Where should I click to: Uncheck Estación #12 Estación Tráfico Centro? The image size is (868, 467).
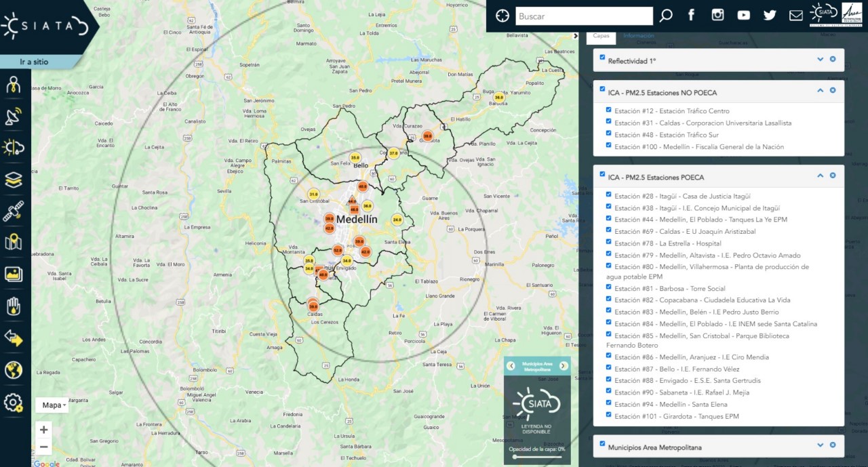[609, 110]
